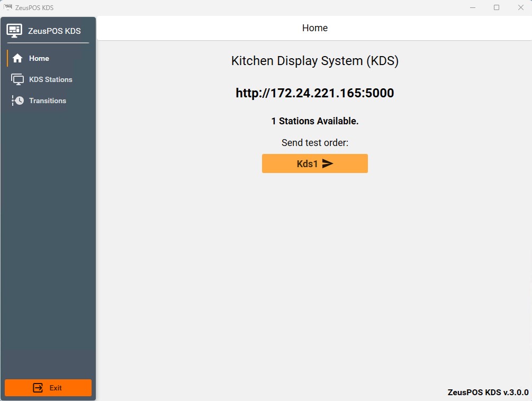Open the Home menu item label

[x=39, y=58]
